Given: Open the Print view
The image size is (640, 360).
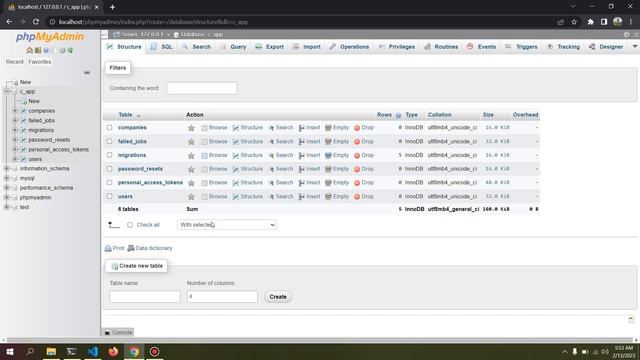Looking at the screenshot, I should coord(114,248).
